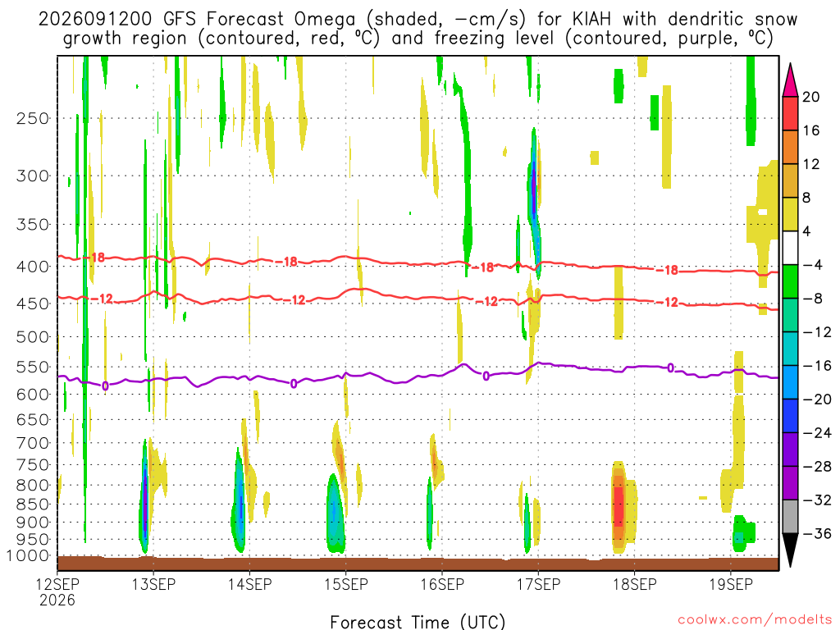Click the 500 pressure level label
The image size is (840, 630).
point(33,337)
